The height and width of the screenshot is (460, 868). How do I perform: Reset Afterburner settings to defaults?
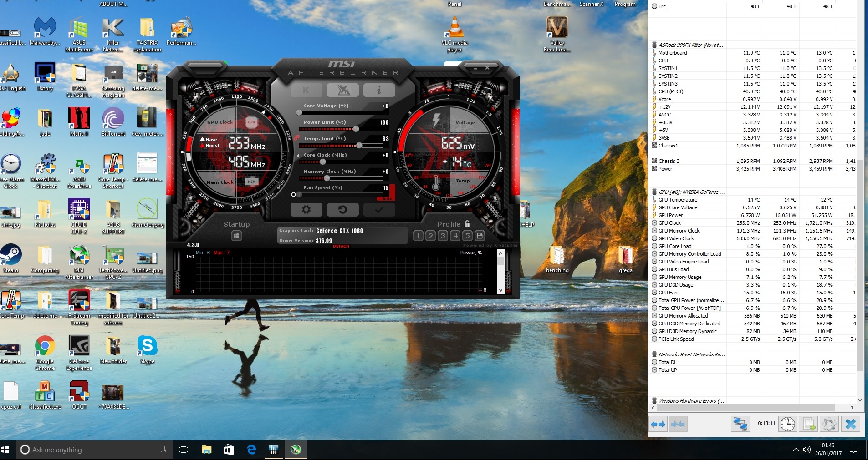342,210
